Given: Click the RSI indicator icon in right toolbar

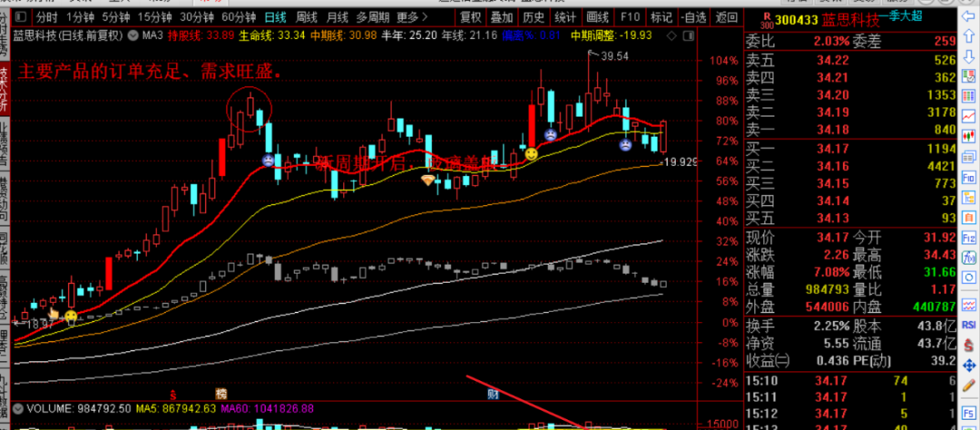Looking at the screenshot, I should point(969,325).
